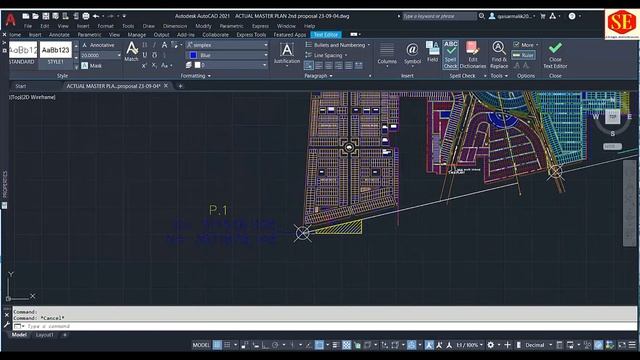Image resolution: width=640 pixels, height=360 pixels.
Task: Select STANDARD text style swatch
Action: (x=22, y=53)
